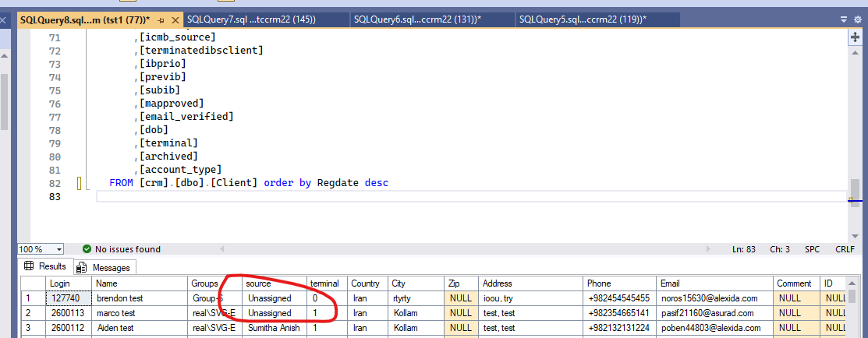Close the SQLQuery8 query tab

[173, 19]
